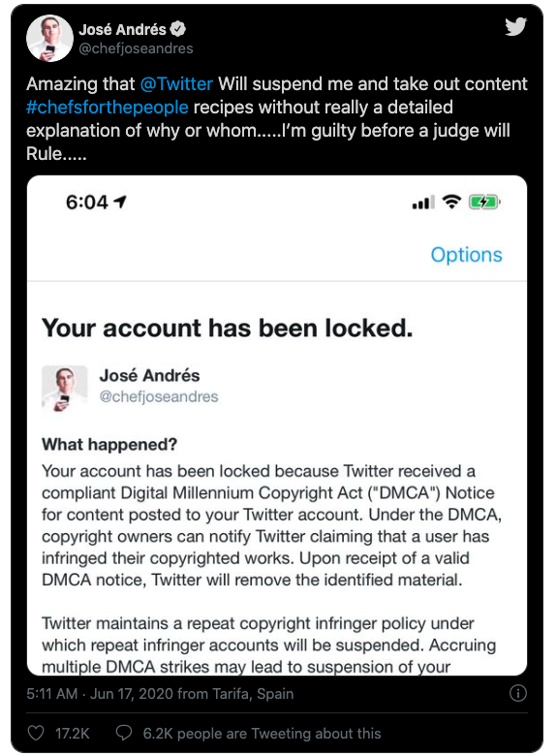Click the battery charging icon in screenshot
Viewport: 557px width, 756px height.
(484, 202)
